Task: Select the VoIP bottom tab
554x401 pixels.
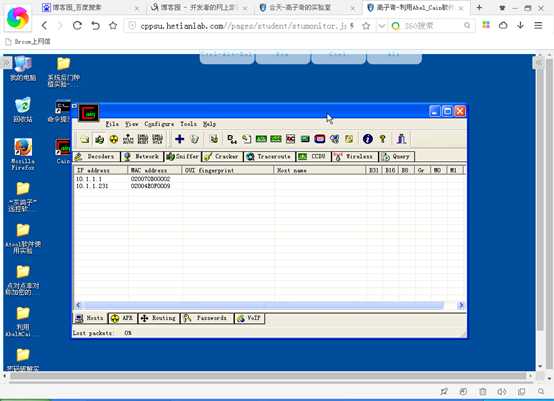Action: tap(249, 318)
